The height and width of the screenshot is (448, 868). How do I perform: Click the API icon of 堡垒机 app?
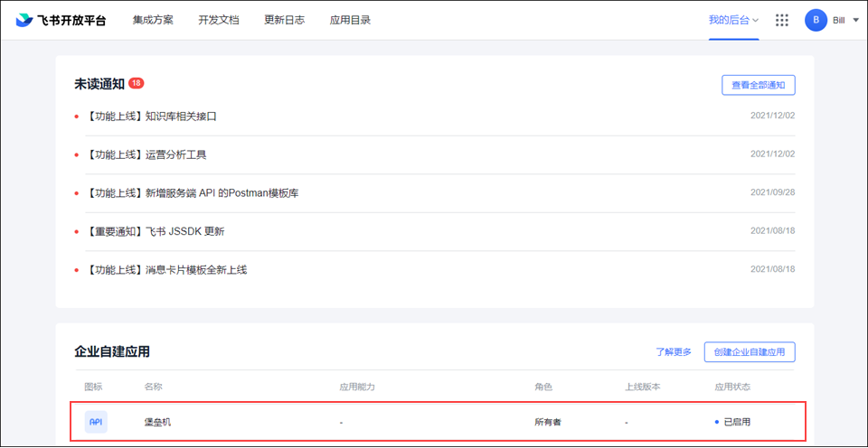96,422
